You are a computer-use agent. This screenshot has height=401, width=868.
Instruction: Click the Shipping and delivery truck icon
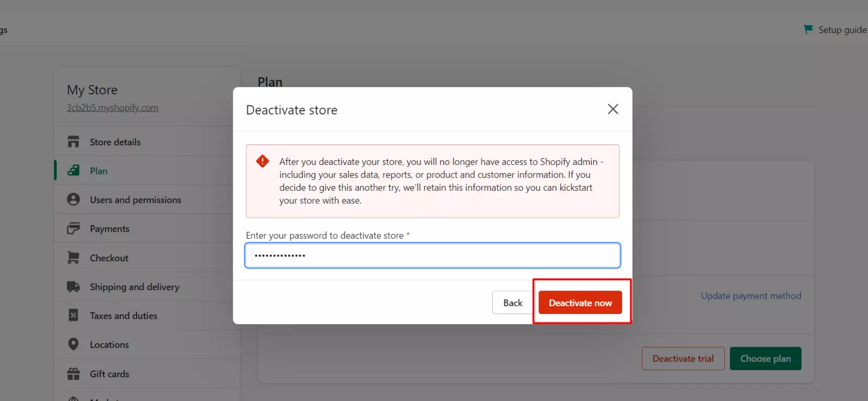(x=73, y=287)
